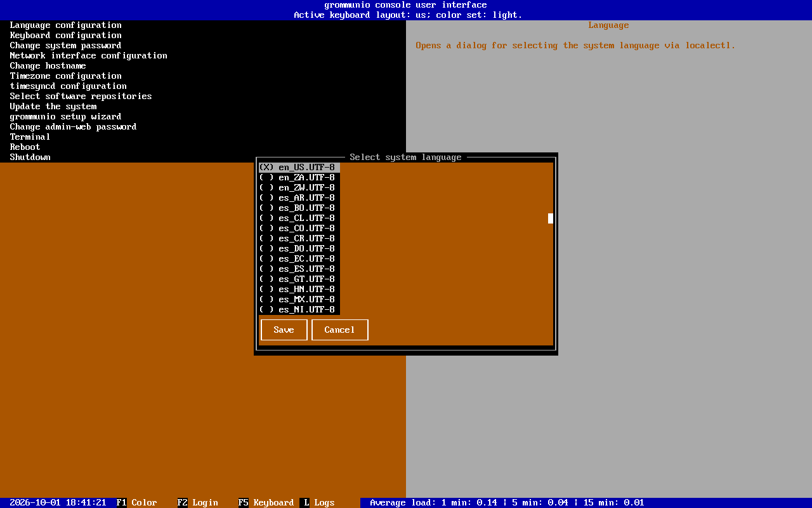Open Timezone configuration

pyautogui.click(x=66, y=76)
